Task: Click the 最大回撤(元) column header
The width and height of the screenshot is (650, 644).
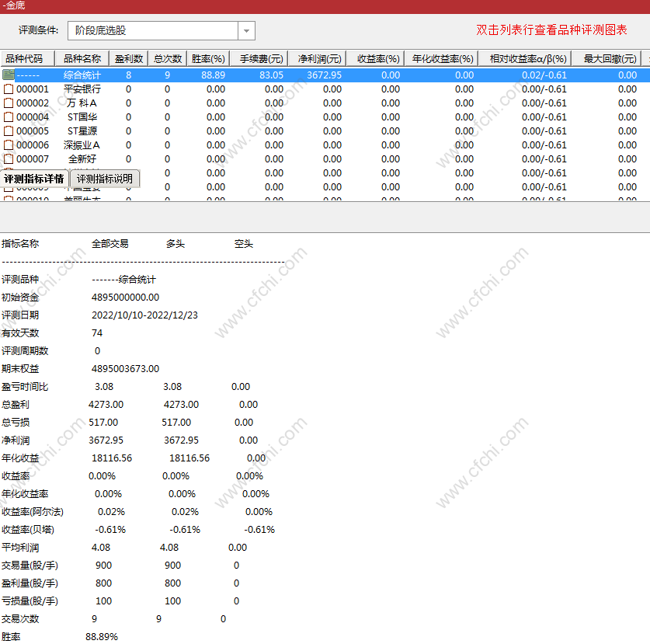Action: [x=607, y=59]
